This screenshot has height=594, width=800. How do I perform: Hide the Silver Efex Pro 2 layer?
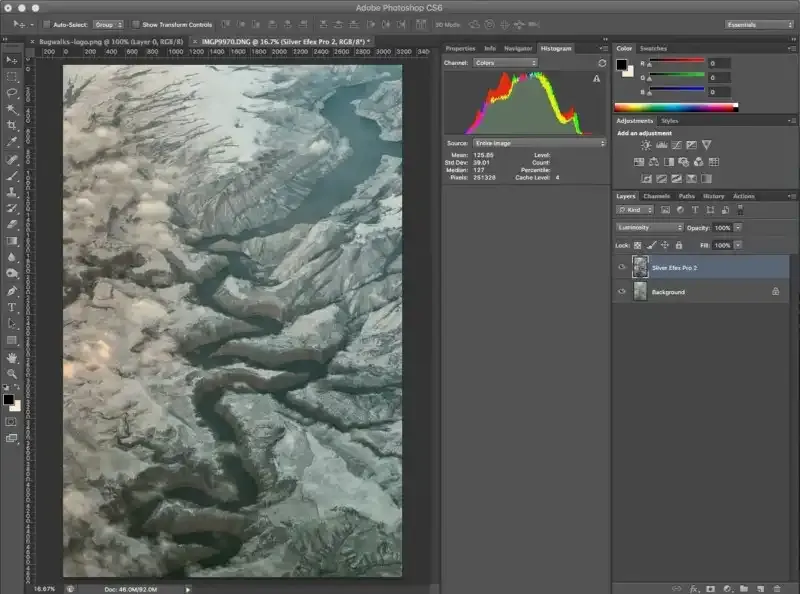[622, 268]
